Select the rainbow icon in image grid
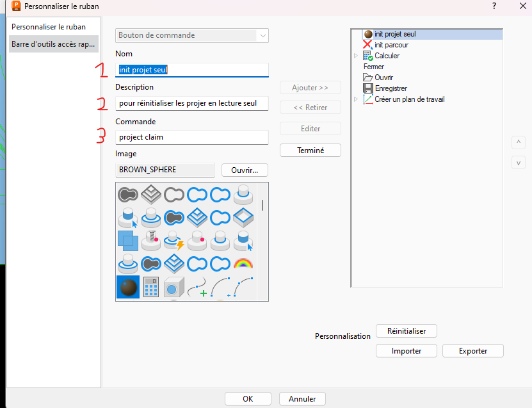Viewport: 532px width, 408px height. pyautogui.click(x=243, y=263)
